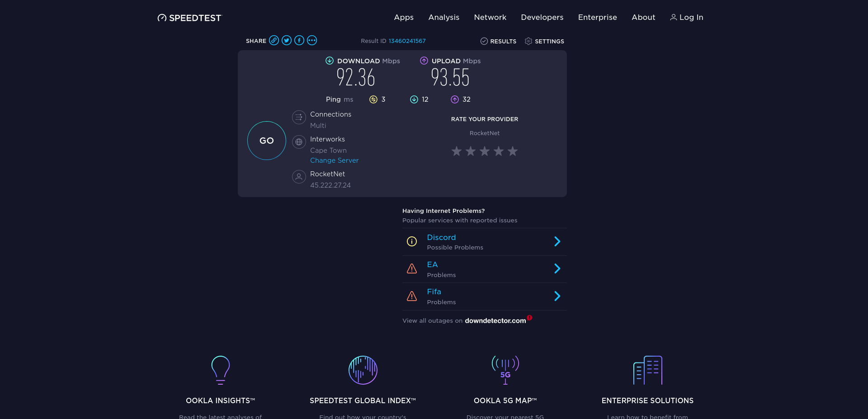Rate RocketNet three stars
868x419 pixels.
[485, 151]
